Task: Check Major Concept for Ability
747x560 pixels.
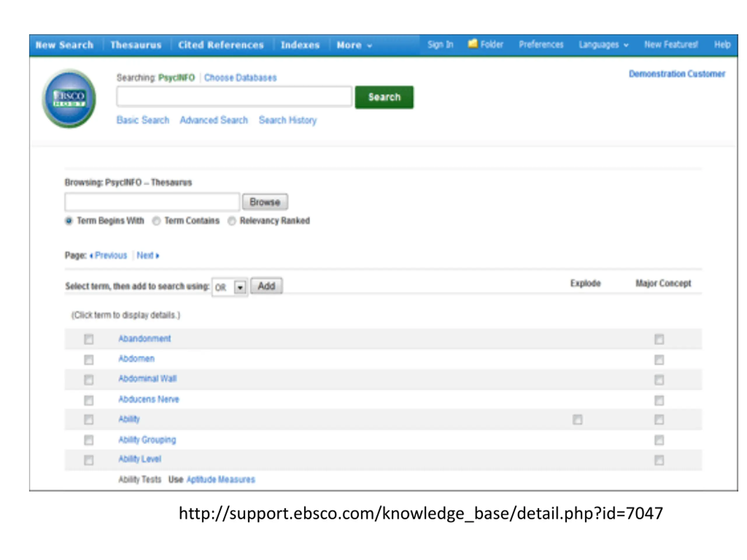Action: [x=659, y=420]
